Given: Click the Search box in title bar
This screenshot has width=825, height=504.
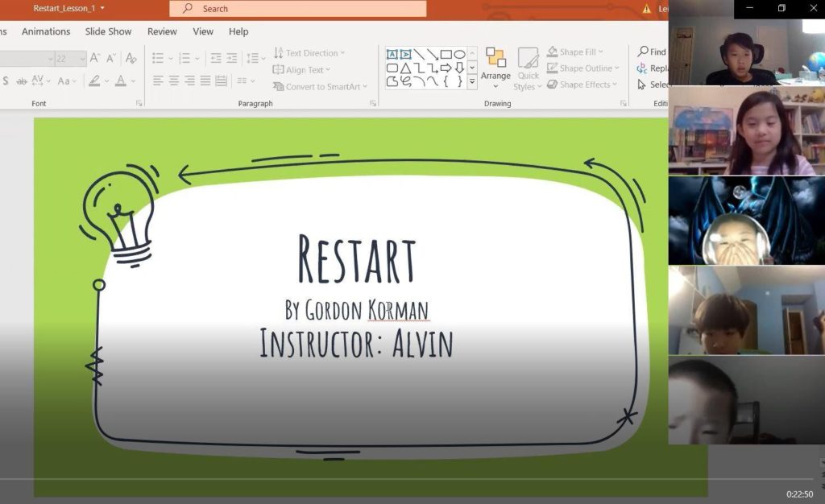Looking at the screenshot, I should (x=298, y=8).
